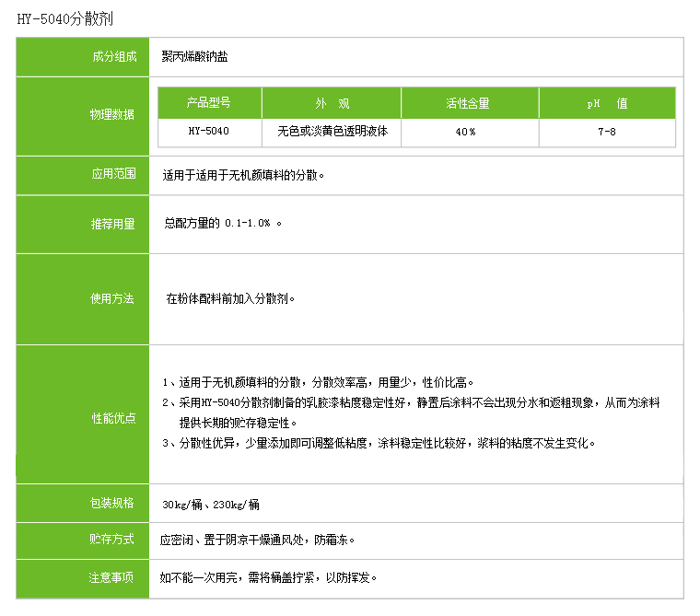
Task: Select the 活性含量 column header
Action: point(469,103)
